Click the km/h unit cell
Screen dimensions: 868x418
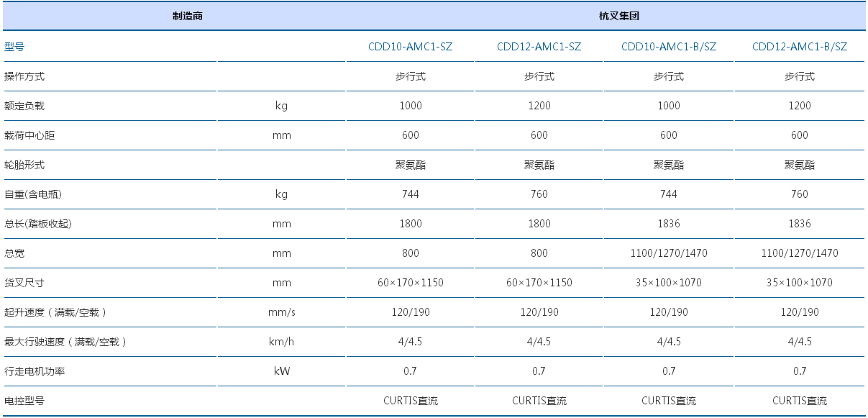[x=281, y=342]
